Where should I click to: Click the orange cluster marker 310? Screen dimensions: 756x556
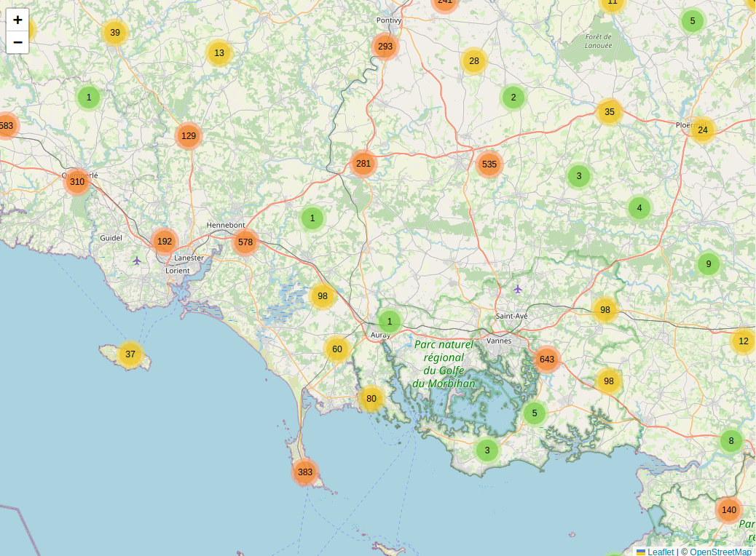77,182
